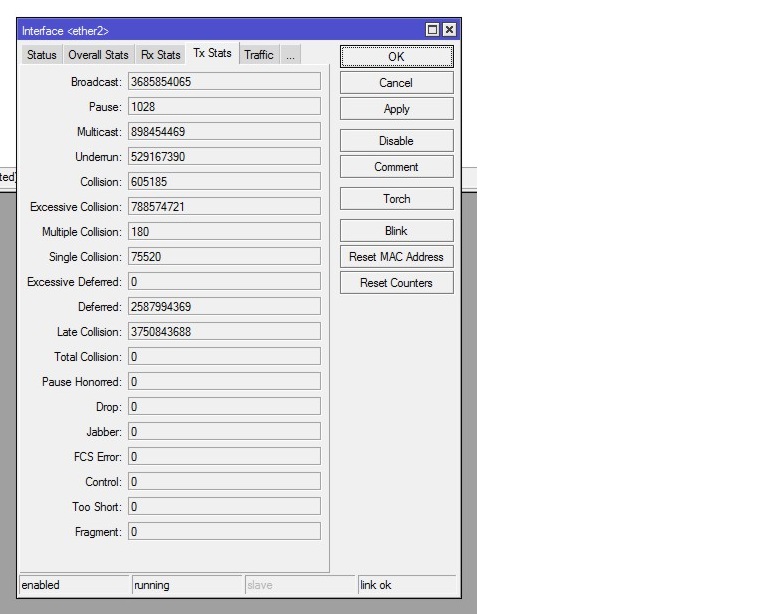Maximize the Interface ether2 window
768x614 pixels.
(x=433, y=30)
